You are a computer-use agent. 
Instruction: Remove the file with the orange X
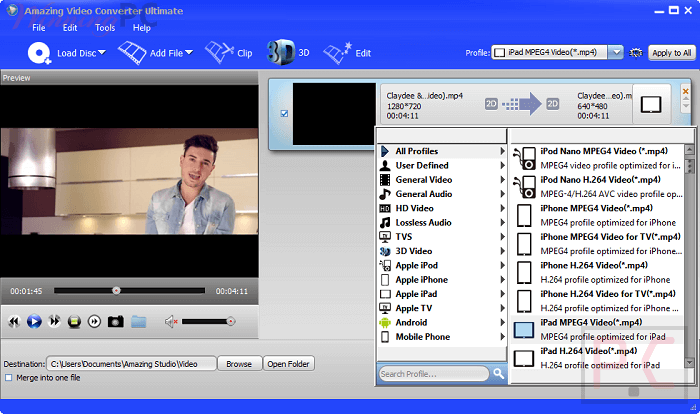686,91
